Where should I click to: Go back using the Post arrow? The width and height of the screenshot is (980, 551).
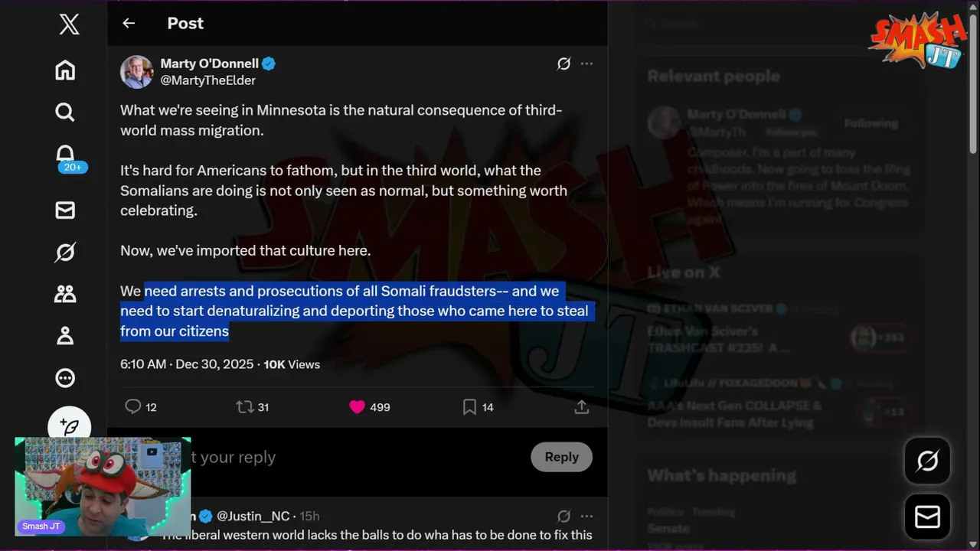(129, 24)
